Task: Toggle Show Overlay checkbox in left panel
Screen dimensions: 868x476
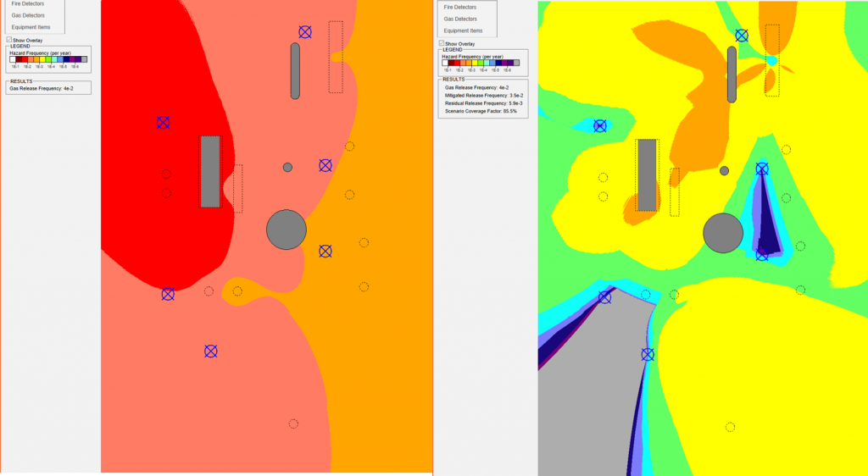Action: coord(9,40)
